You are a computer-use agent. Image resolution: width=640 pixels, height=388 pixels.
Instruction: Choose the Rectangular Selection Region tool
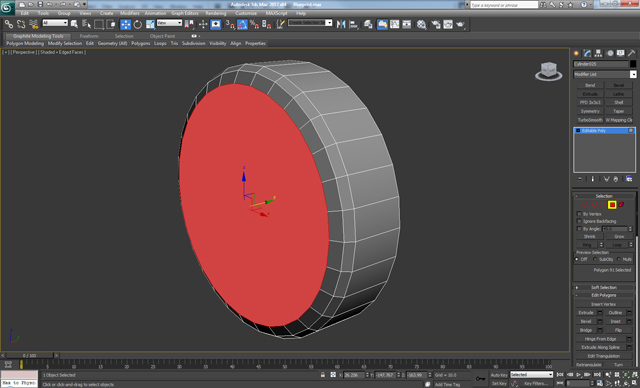[99, 24]
